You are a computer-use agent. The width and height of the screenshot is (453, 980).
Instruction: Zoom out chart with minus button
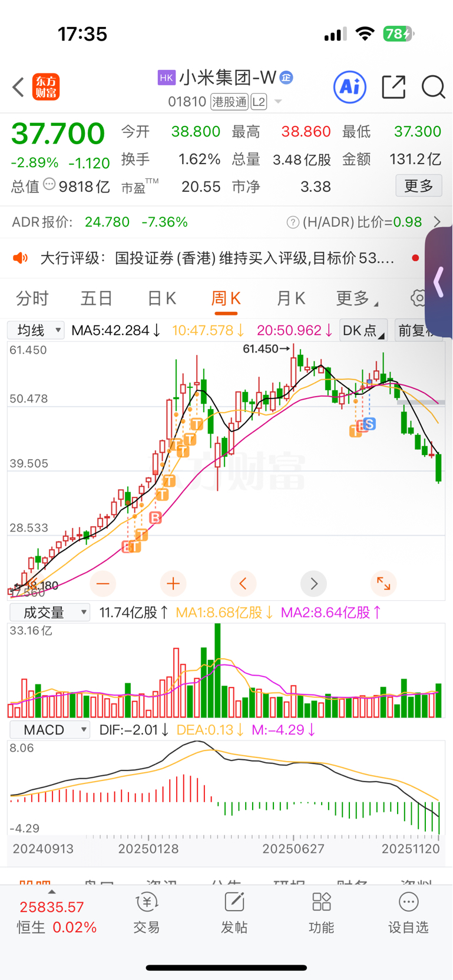pyautogui.click(x=103, y=583)
